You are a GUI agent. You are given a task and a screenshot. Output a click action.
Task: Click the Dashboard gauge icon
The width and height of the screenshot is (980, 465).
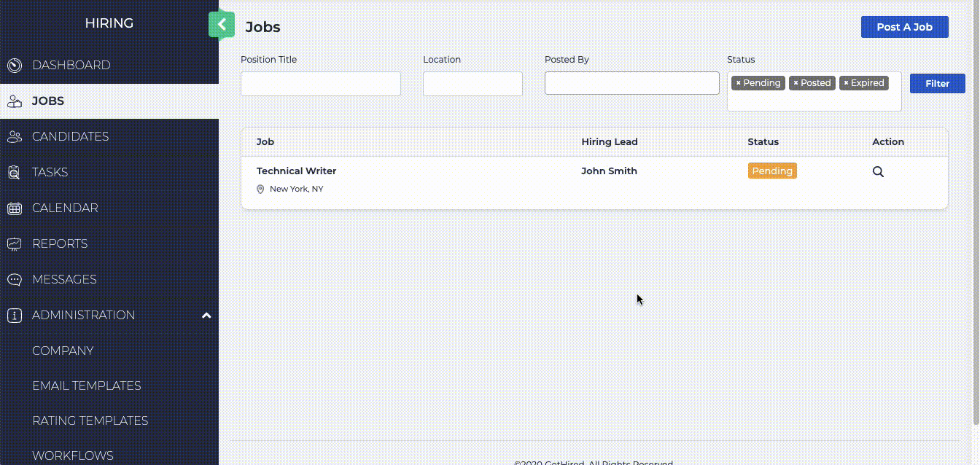coord(15,66)
